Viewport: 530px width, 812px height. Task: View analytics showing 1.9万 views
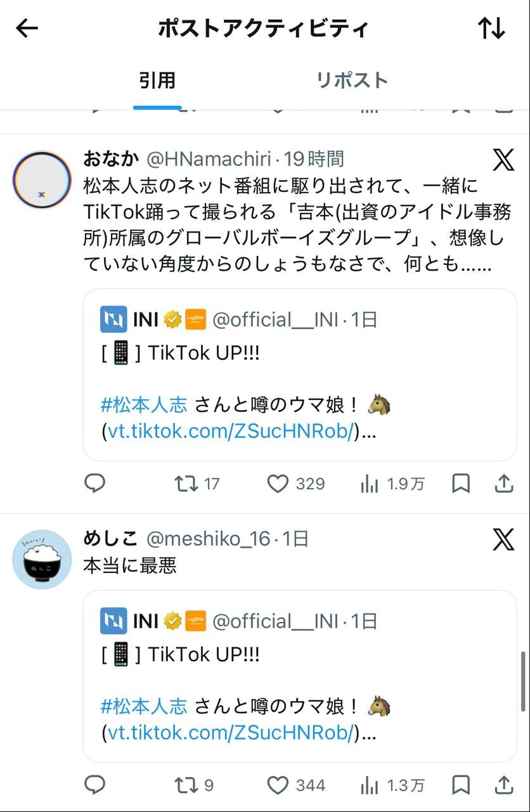pos(369,484)
